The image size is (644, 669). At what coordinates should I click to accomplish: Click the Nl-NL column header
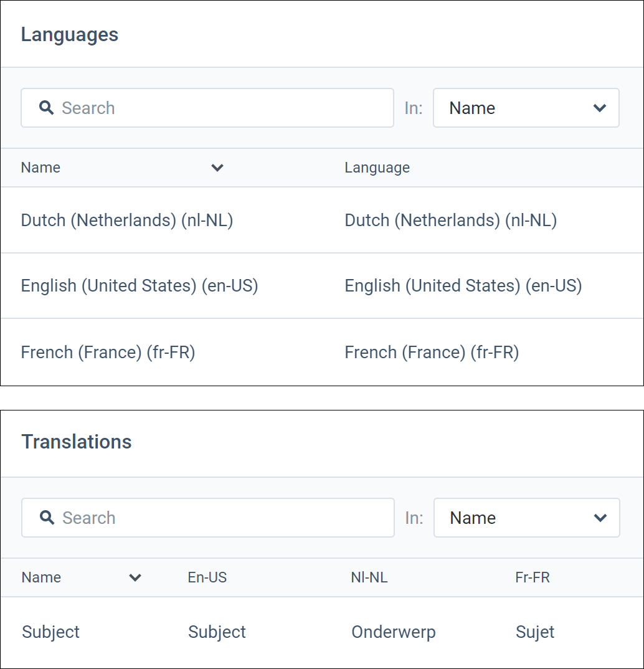click(x=369, y=577)
